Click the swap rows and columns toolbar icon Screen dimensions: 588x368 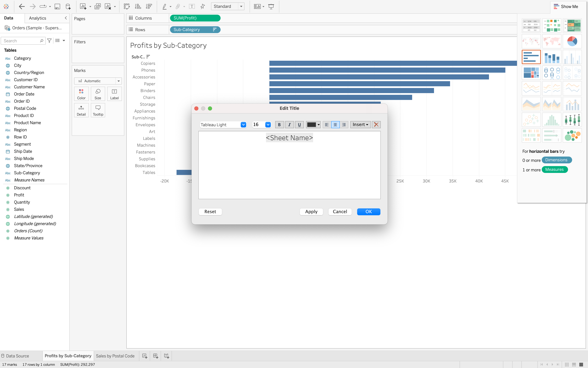pos(127,6)
